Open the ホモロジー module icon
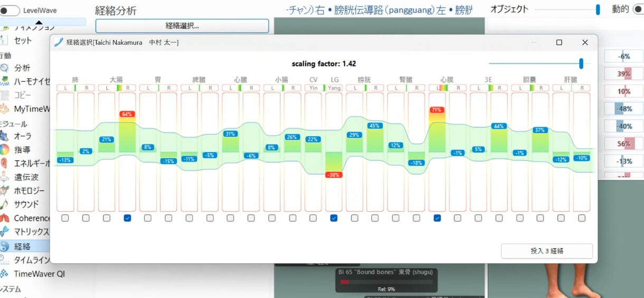644x298 pixels. 4,190
